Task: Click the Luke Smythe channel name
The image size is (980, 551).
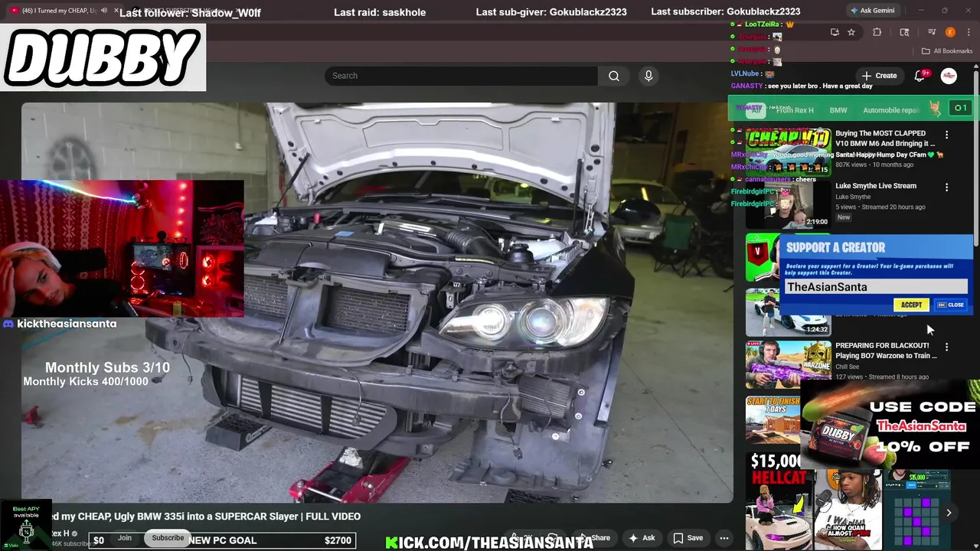Action: [853, 197]
